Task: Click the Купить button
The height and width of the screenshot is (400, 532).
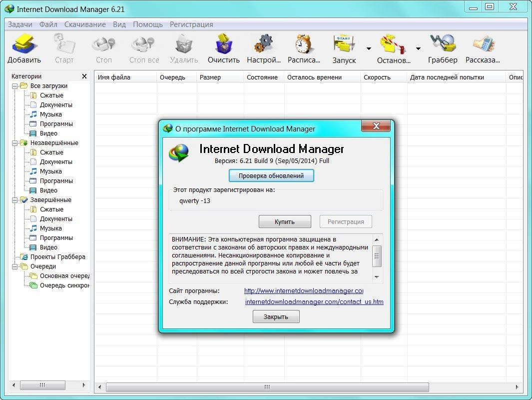Action: tap(285, 221)
